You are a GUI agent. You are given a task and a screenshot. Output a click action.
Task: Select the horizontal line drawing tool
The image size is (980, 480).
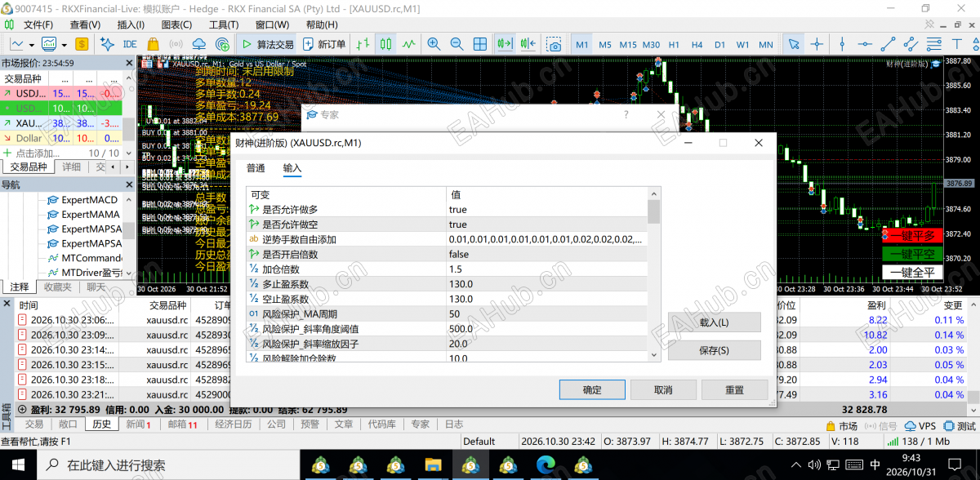pyautogui.click(x=864, y=44)
